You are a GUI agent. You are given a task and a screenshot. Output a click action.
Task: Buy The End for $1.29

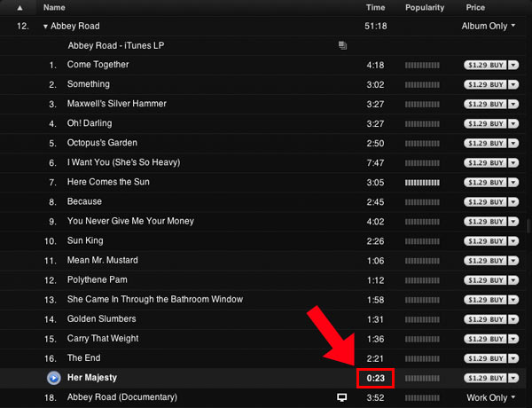tap(485, 357)
